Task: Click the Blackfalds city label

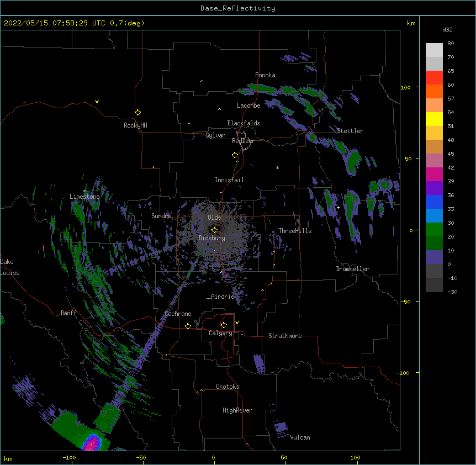Action: click(244, 123)
